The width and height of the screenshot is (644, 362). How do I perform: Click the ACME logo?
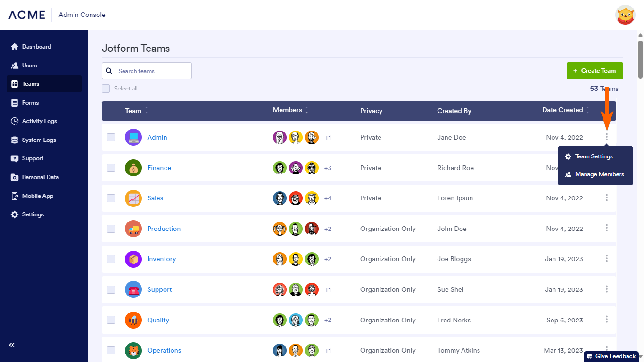[x=27, y=15]
